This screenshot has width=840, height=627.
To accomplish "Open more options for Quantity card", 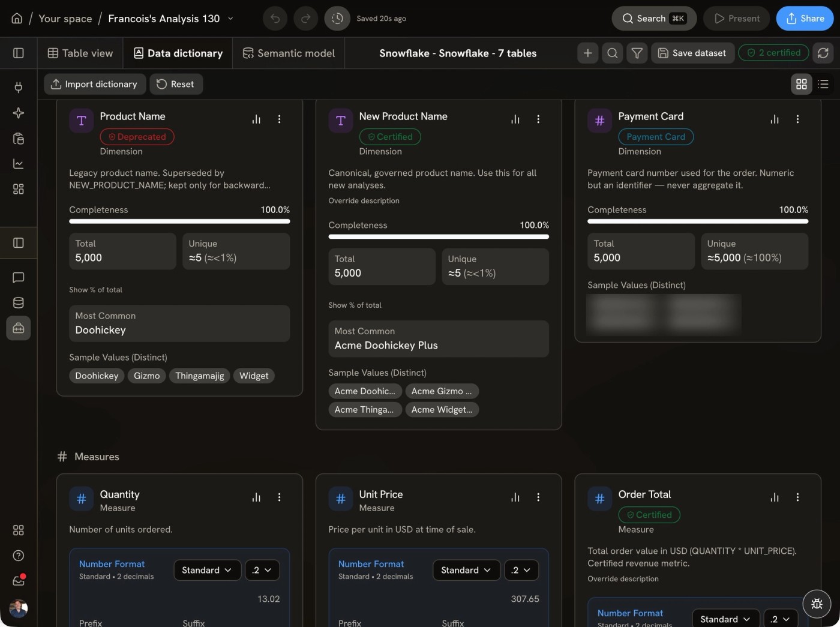I will tap(279, 497).
